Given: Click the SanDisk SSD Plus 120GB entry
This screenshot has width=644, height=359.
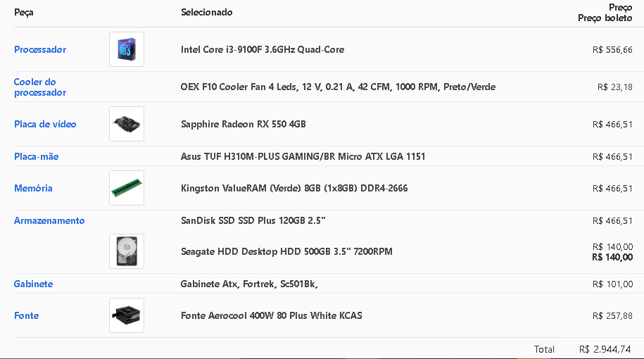Looking at the screenshot, I should point(253,220).
